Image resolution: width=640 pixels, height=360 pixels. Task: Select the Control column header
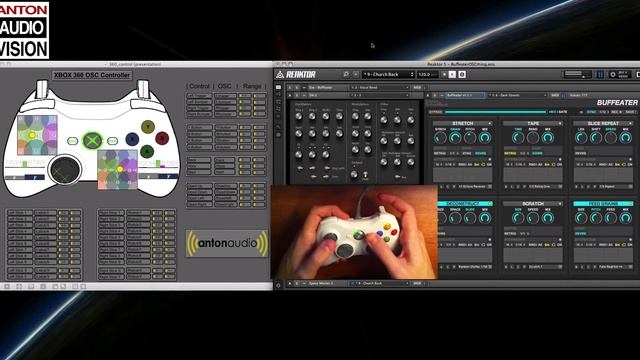point(200,86)
